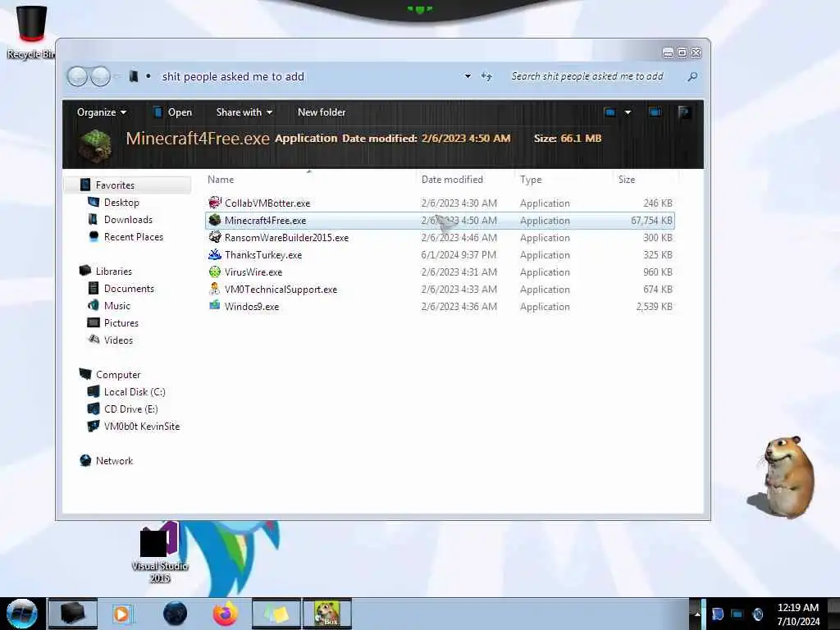Image resolution: width=840 pixels, height=630 pixels.
Task: Open Windows Media Player from taskbar
Action: pos(121,614)
